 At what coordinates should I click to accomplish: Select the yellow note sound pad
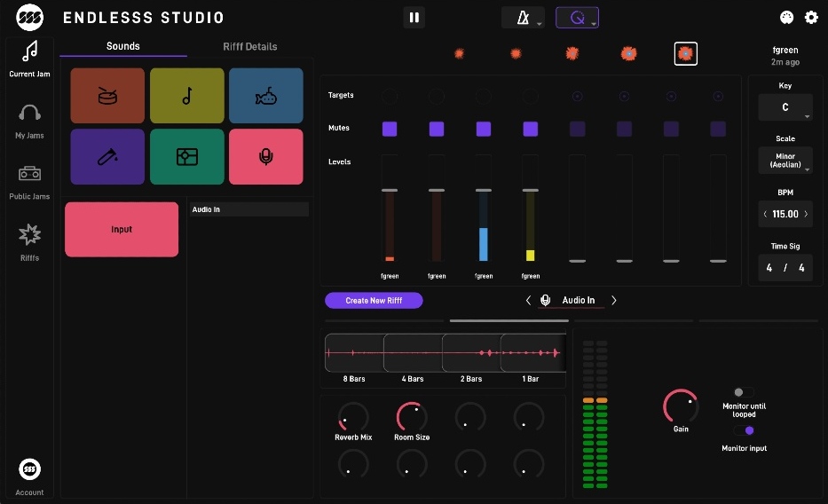pyautogui.click(x=187, y=96)
